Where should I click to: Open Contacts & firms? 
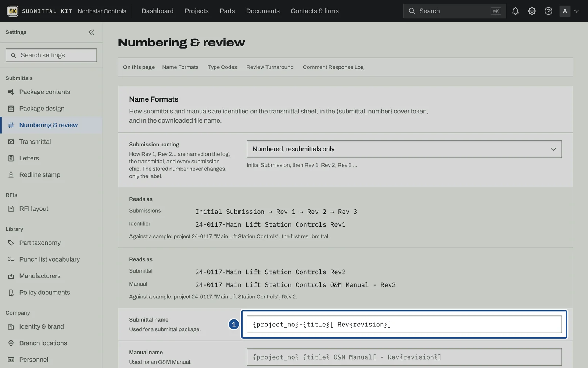click(x=315, y=11)
